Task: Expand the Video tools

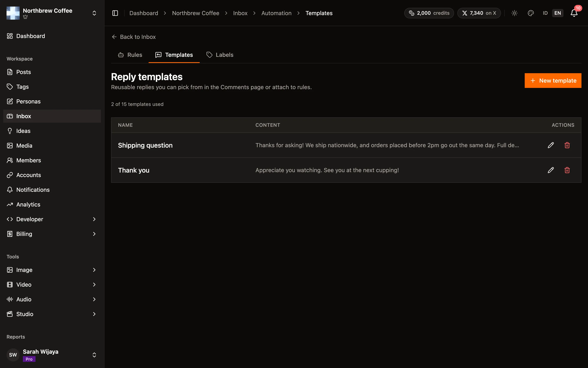Action: 52,285
